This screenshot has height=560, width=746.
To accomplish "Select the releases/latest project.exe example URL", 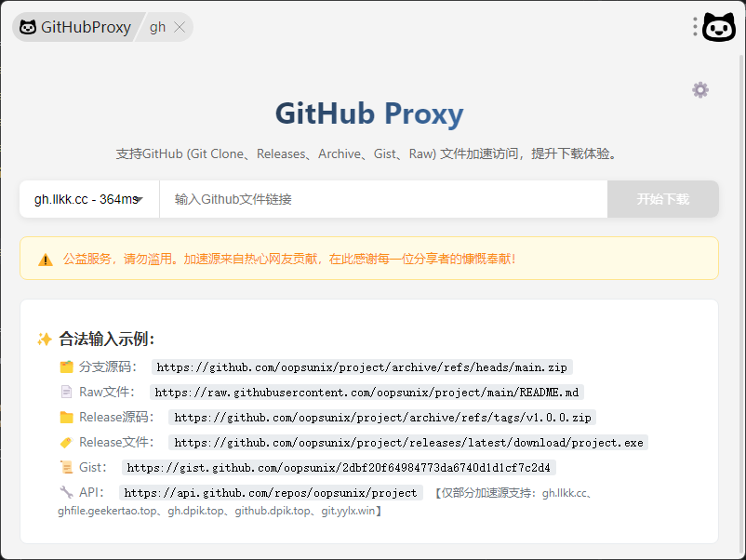I will tap(408, 443).
